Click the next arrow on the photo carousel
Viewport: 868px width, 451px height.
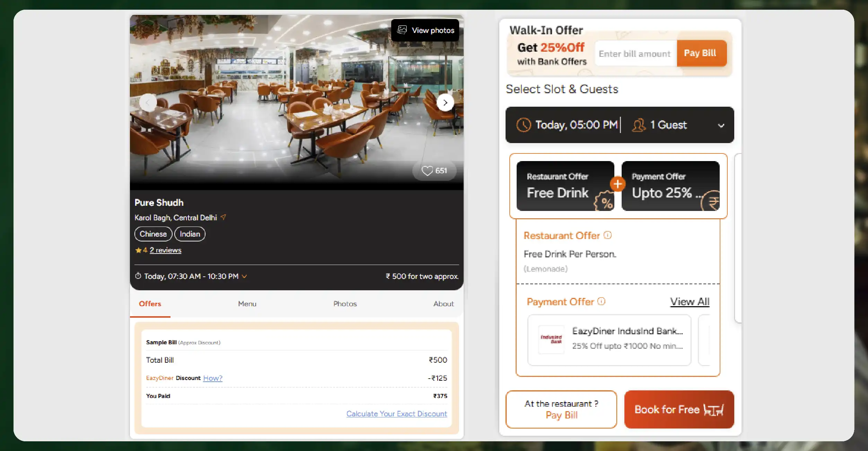445,103
